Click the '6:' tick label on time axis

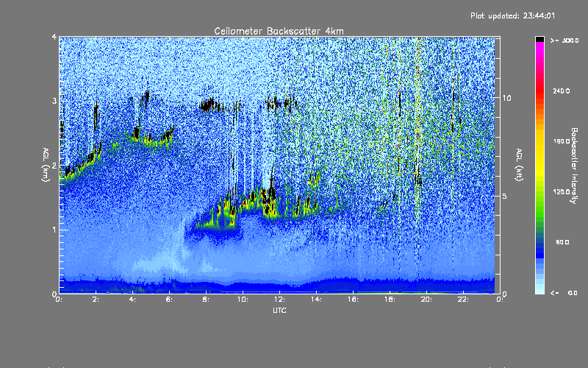[x=170, y=300]
